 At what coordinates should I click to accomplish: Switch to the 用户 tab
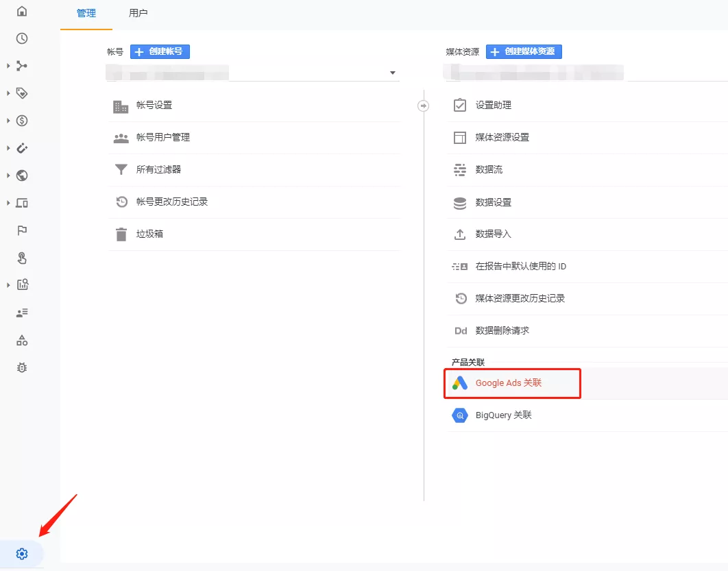[x=138, y=13]
